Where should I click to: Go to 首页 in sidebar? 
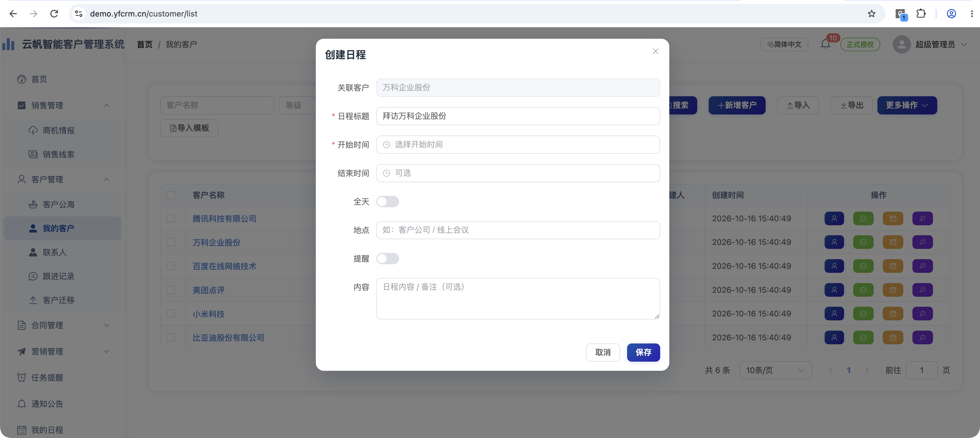point(63,79)
